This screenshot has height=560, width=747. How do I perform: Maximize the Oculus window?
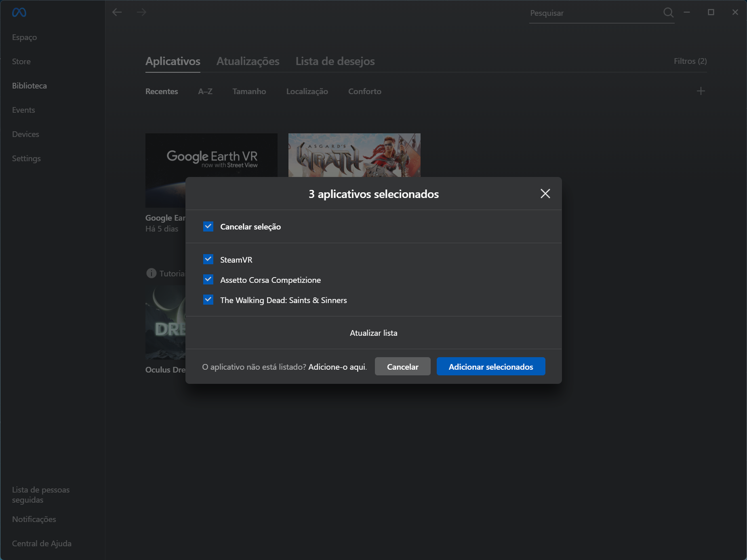coord(711,12)
